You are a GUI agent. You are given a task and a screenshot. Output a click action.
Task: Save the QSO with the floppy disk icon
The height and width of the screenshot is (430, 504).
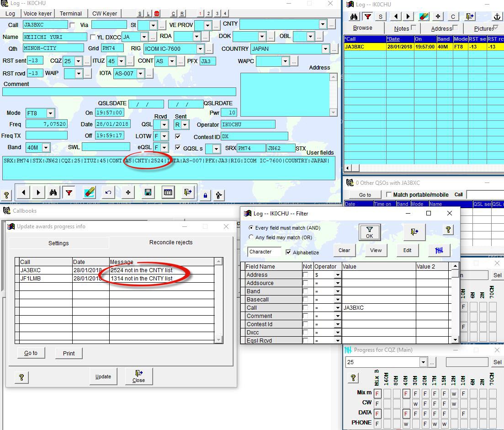148,193
